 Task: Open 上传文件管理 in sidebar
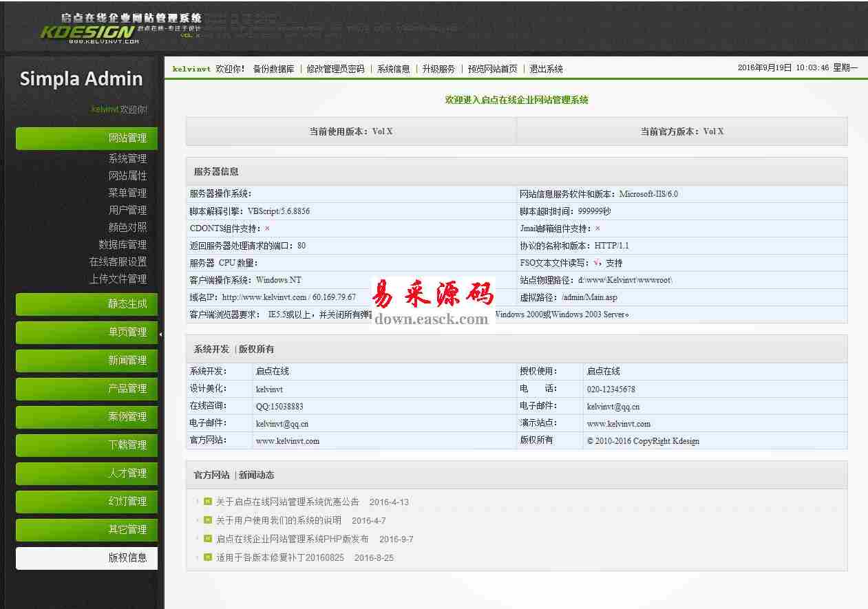[x=118, y=279]
